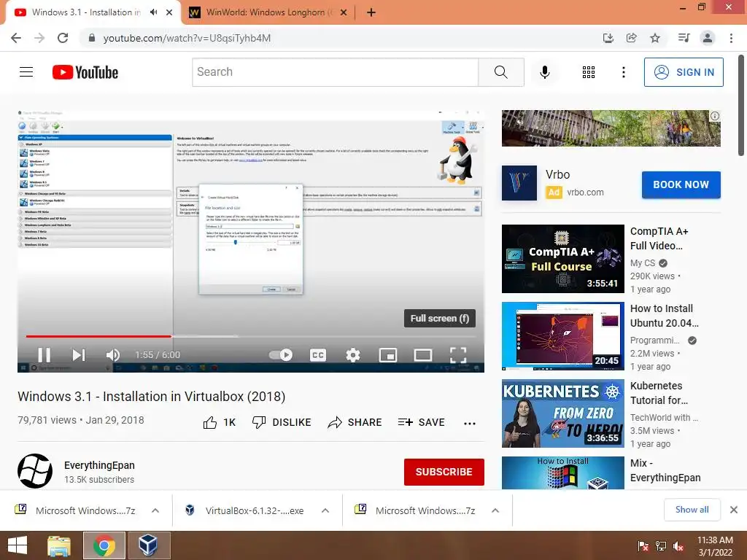This screenshot has width=747, height=560.
Task: Click the address bar URL
Action: coord(187,38)
